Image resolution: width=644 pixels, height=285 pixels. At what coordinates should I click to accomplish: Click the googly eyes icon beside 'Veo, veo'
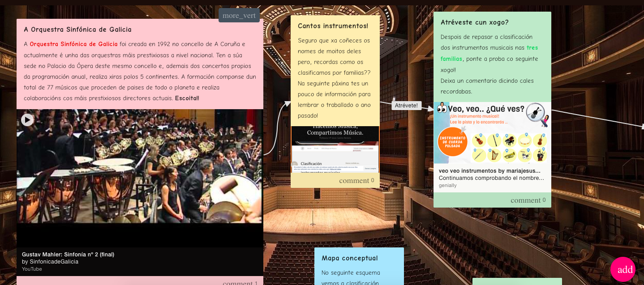[x=442, y=108]
